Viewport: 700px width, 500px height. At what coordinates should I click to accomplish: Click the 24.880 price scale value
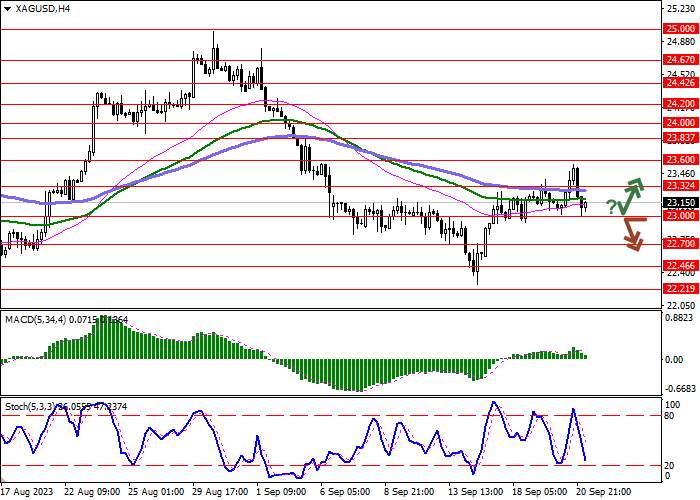pos(681,42)
